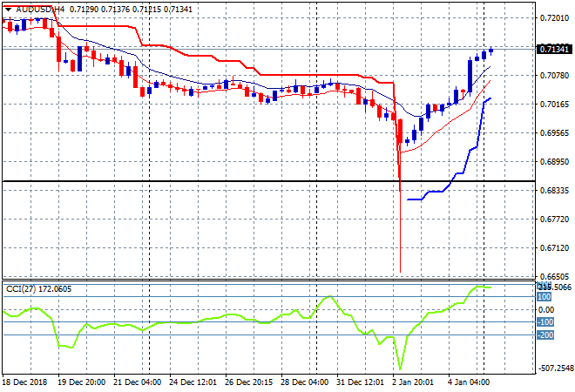Click the 0.67720 price axis label
575x392 pixels.
coord(554,220)
